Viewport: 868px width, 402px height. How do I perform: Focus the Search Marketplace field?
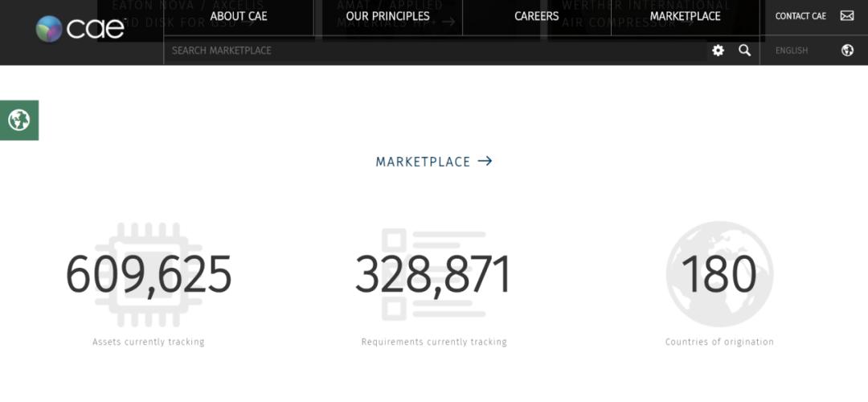434,51
